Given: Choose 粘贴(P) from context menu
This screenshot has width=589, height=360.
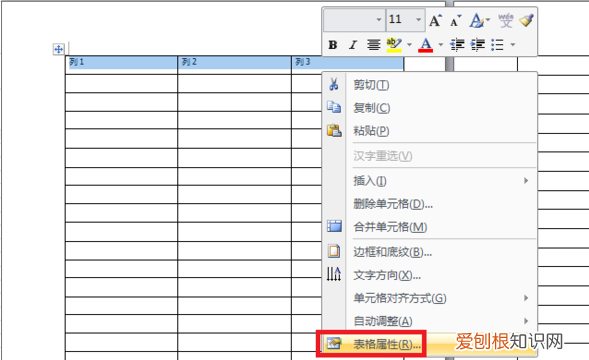Looking at the screenshot, I should (x=430, y=131).
